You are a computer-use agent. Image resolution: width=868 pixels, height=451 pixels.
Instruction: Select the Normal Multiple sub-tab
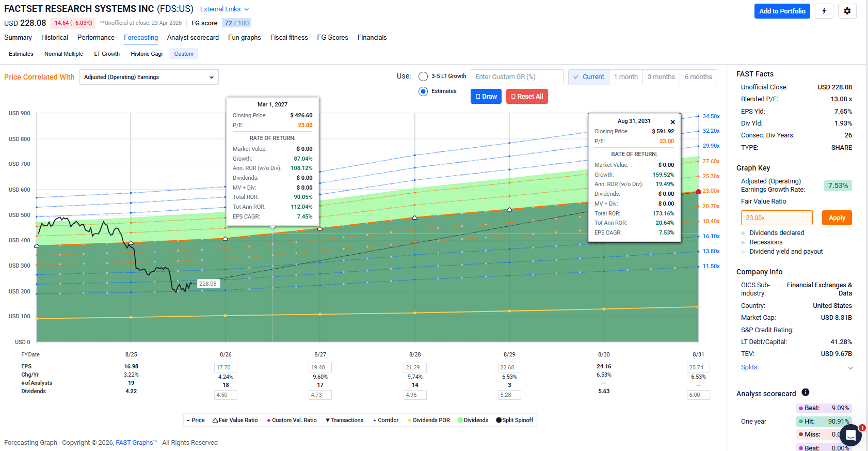(63, 54)
